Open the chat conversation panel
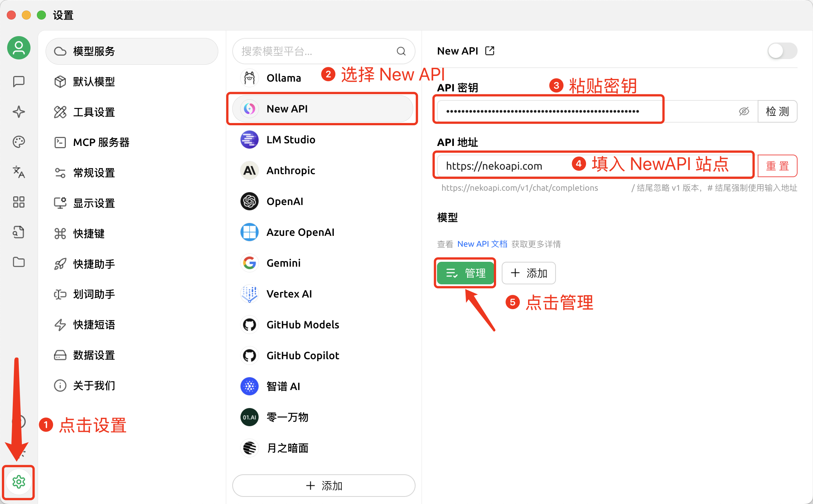813x504 pixels. 18,82
